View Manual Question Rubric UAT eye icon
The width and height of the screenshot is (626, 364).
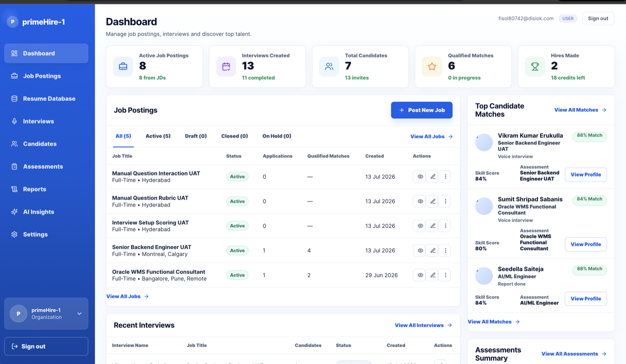coord(419,201)
